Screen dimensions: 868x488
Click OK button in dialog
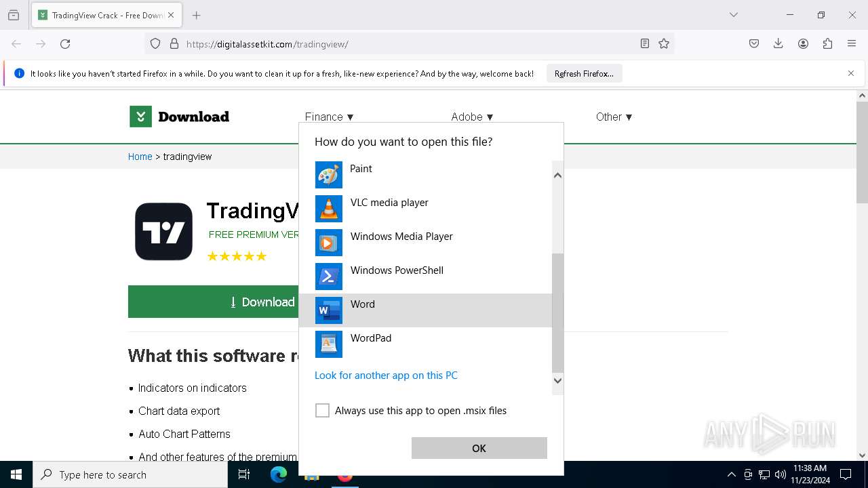pos(479,448)
